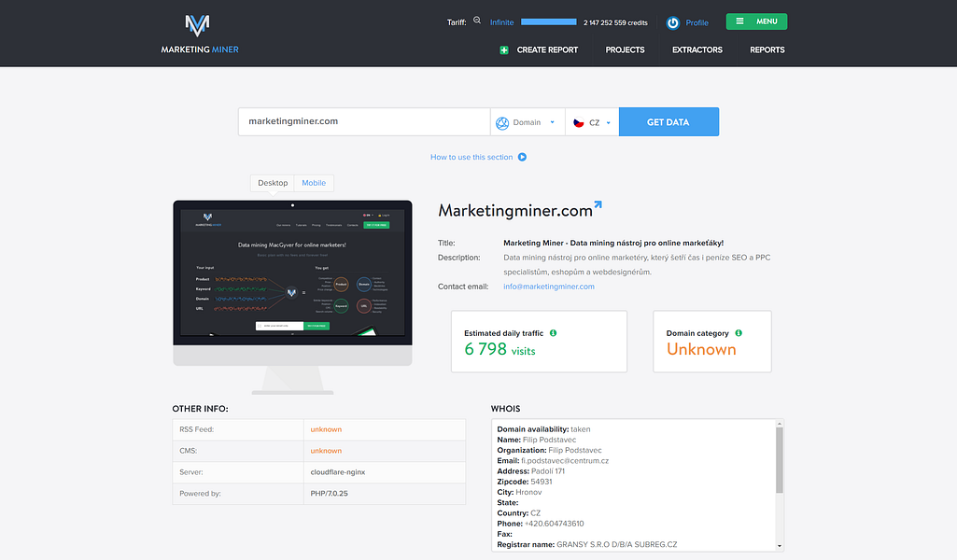Play the How to use this section video icon
The width and height of the screenshot is (957, 560).
522,157
